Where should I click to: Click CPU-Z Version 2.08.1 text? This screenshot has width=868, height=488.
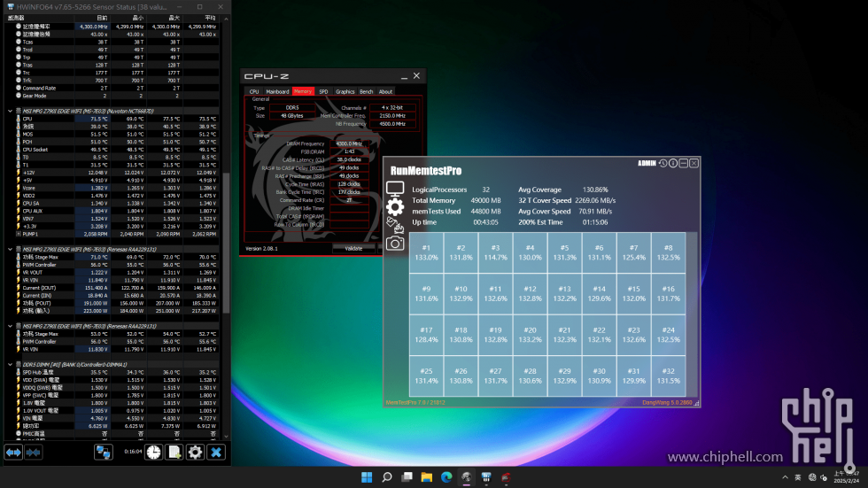[x=261, y=248]
